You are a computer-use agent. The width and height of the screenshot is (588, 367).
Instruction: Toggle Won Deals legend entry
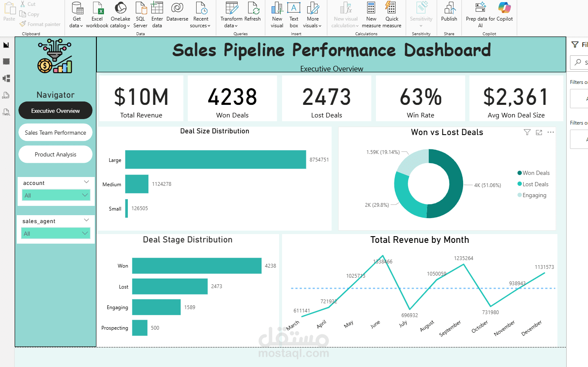[534, 173]
